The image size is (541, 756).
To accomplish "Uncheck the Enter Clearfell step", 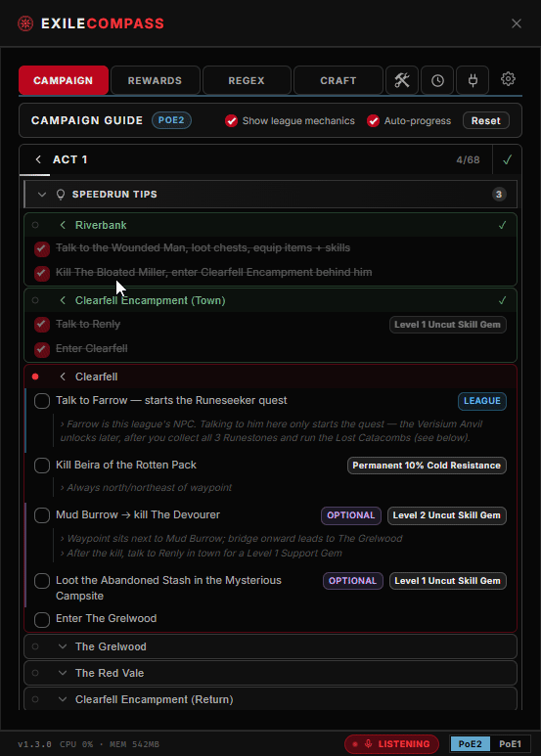I will 42,349.
